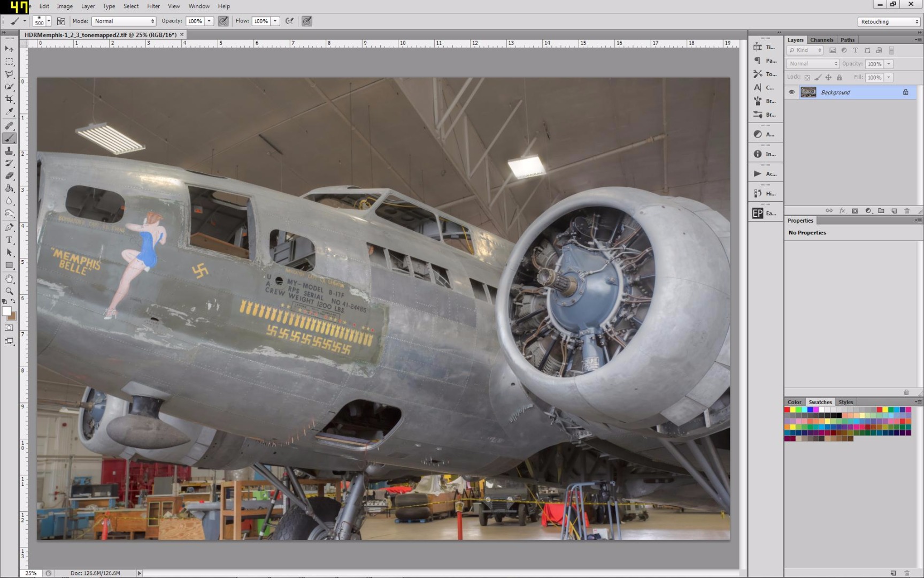The width and height of the screenshot is (924, 578).
Task: Select the Brush tool in the toolbox
Action: point(9,138)
